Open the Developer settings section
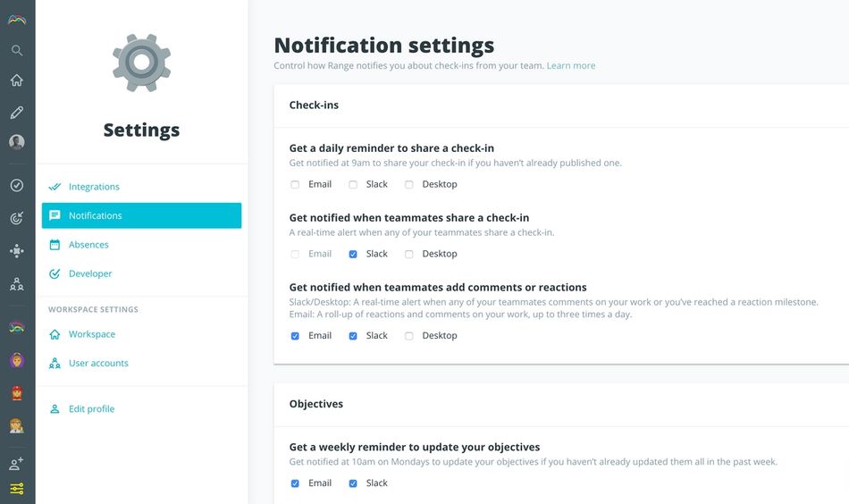Screen dimensions: 849x504 [90, 273]
